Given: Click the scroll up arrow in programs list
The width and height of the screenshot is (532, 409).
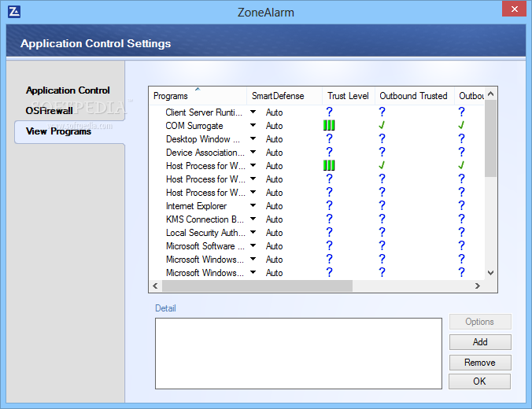Looking at the screenshot, I should pos(490,94).
